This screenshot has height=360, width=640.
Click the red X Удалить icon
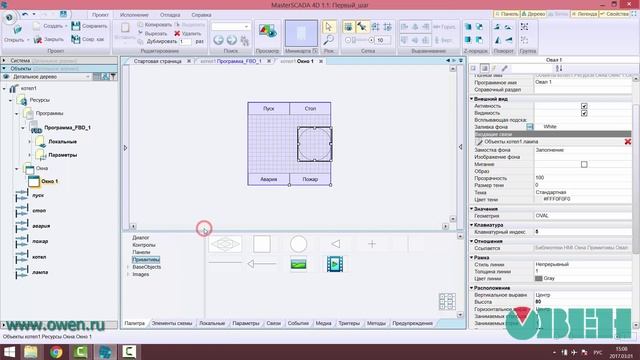[x=177, y=33]
